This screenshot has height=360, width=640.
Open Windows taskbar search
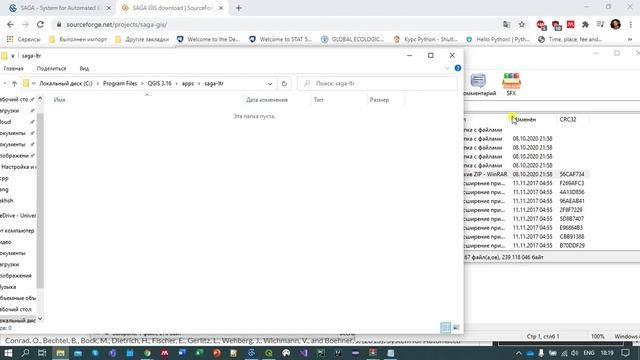tap(25, 353)
